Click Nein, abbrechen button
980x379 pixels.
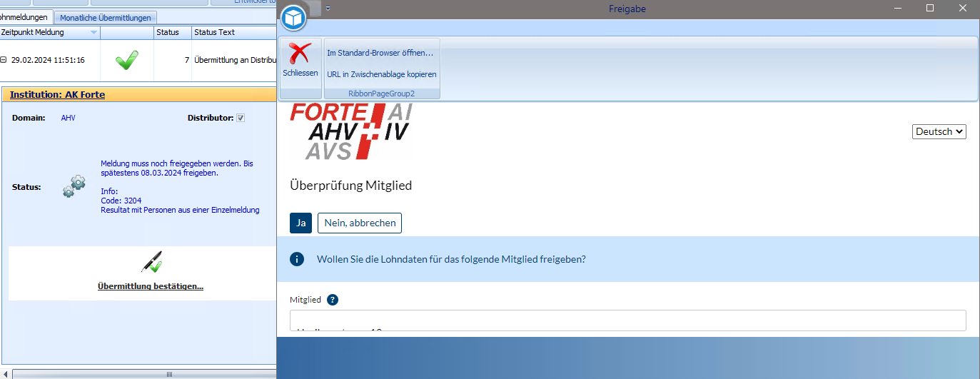360,223
